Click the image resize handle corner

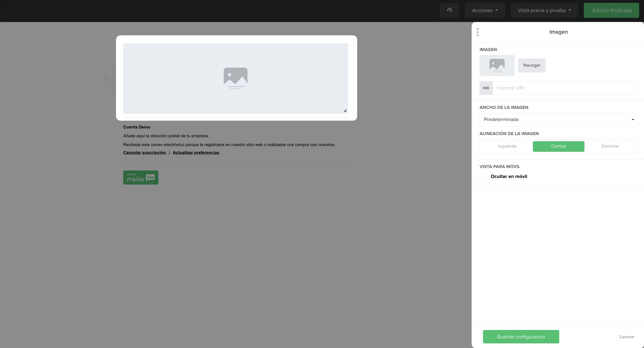coord(345,111)
